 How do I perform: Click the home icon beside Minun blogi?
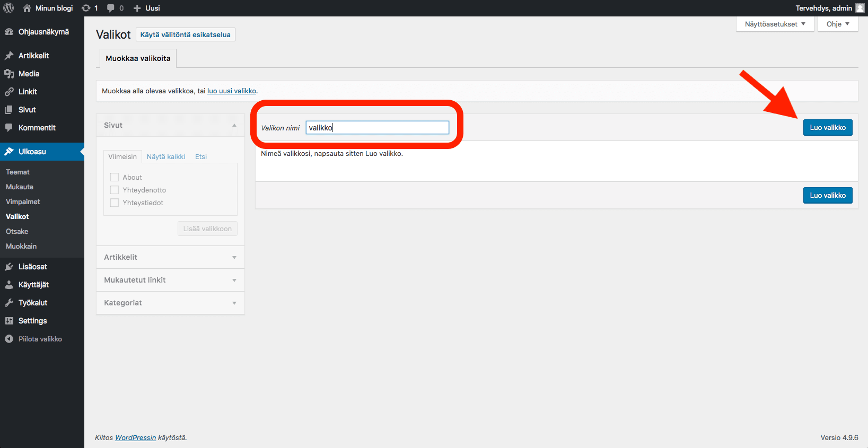pyautogui.click(x=27, y=8)
